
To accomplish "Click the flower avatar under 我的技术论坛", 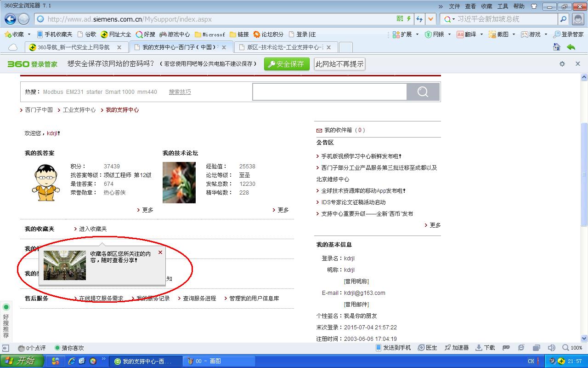I will [179, 183].
